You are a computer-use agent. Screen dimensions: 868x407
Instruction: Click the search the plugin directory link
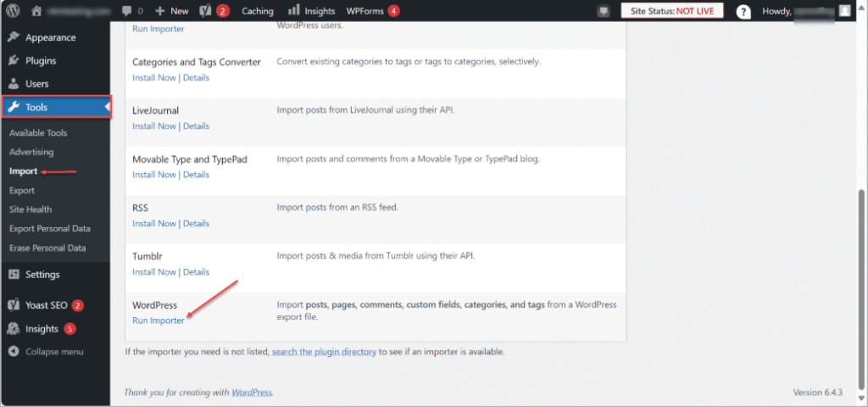coord(324,351)
